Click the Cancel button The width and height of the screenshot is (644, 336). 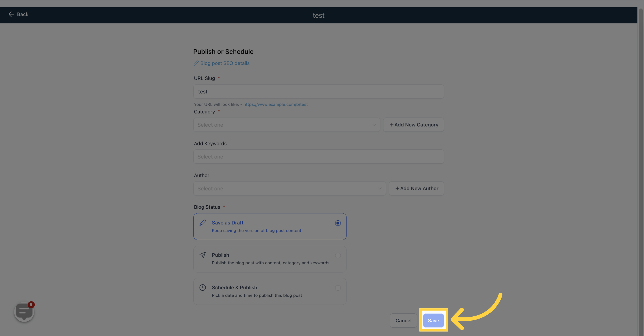403,321
